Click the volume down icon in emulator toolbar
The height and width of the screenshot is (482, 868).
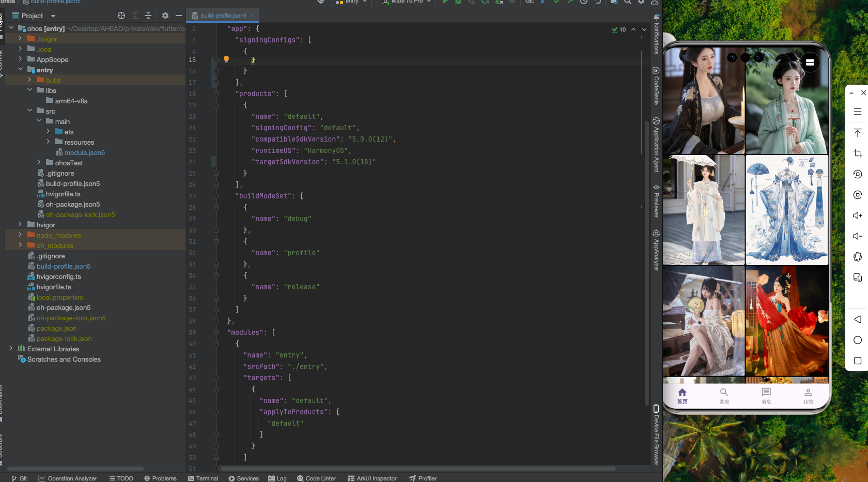pos(857,236)
